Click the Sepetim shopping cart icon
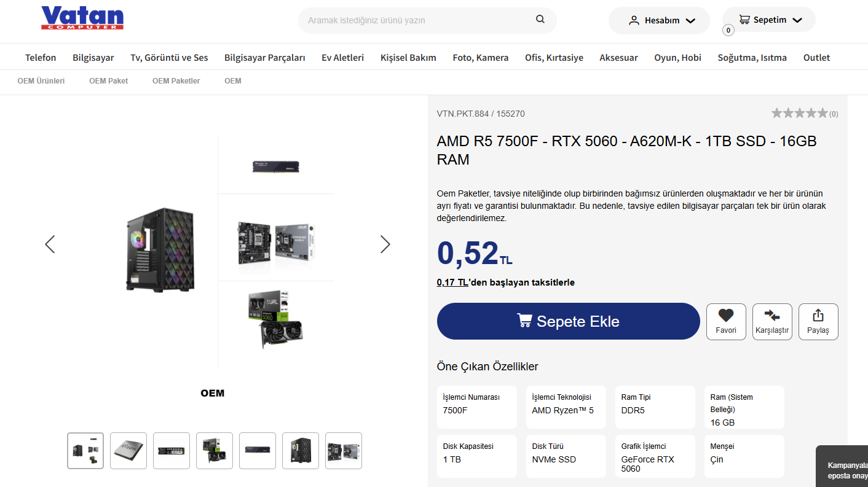Image resolution: width=868 pixels, height=487 pixels. (744, 20)
